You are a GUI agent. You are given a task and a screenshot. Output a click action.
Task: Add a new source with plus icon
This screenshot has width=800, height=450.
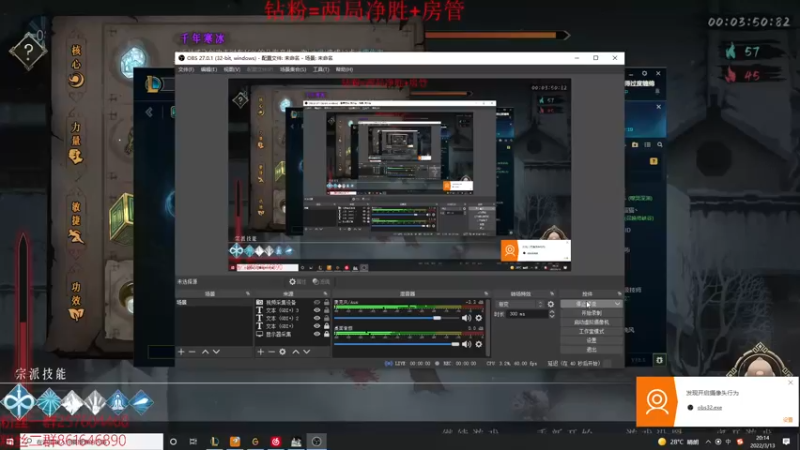click(x=260, y=352)
